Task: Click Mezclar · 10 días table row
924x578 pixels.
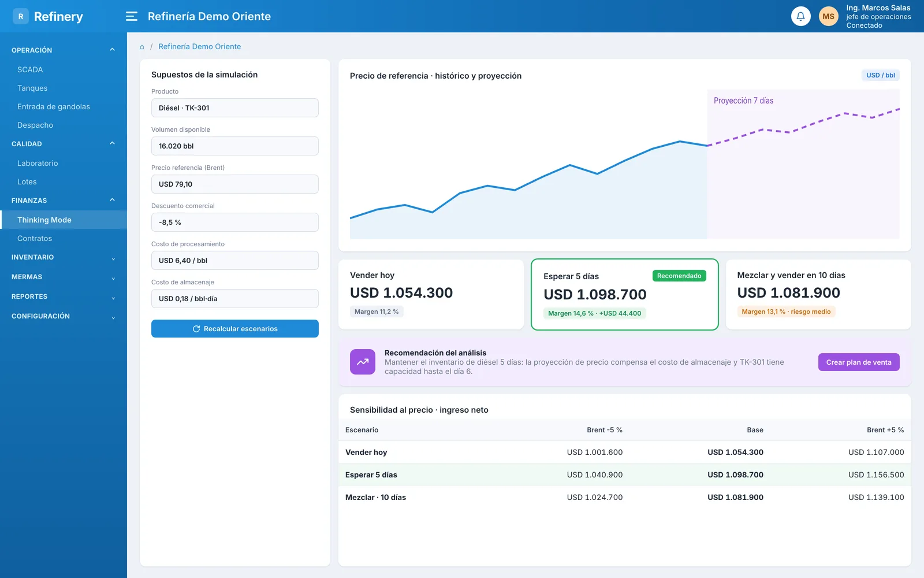Action: pos(625,497)
